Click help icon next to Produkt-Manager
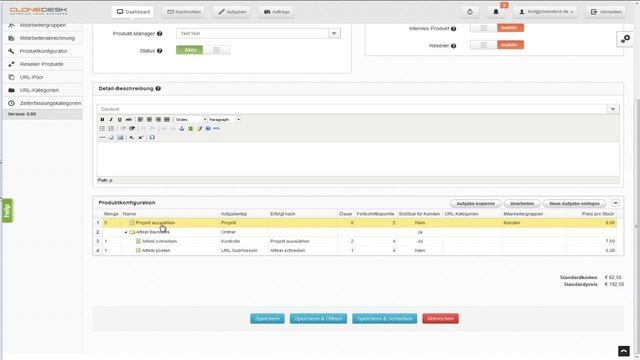This screenshot has height=360, width=640. click(x=160, y=33)
